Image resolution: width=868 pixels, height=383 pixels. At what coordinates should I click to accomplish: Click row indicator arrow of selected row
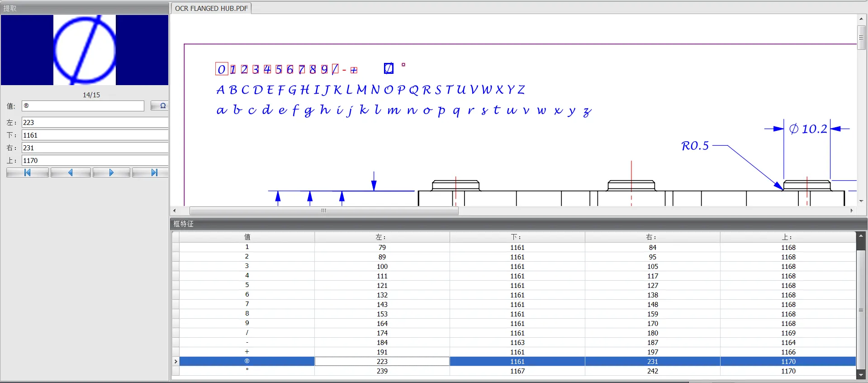[x=175, y=361]
